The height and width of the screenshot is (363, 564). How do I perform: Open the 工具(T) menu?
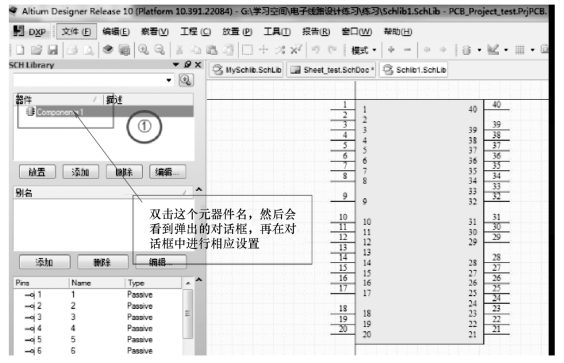coord(277,32)
